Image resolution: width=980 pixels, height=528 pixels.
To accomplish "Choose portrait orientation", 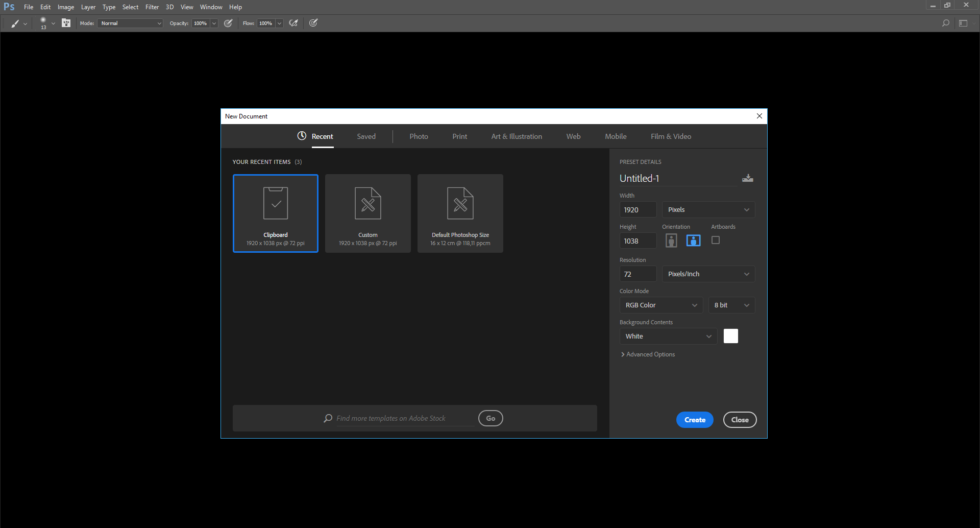I will (x=671, y=241).
